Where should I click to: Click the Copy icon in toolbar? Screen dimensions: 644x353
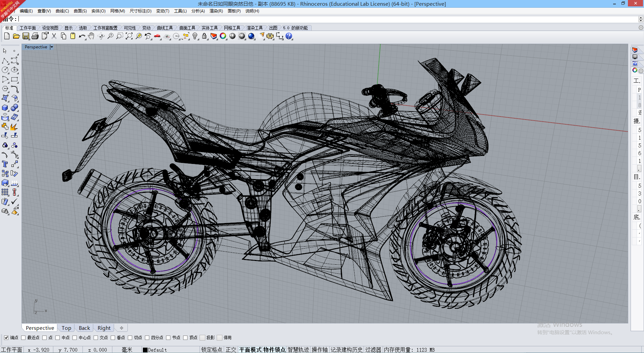pyautogui.click(x=63, y=36)
